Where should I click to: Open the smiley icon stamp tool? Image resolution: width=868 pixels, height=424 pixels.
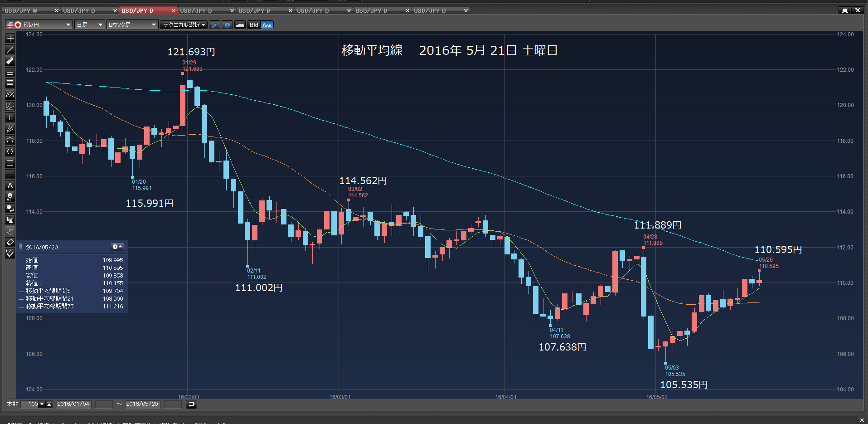point(10,197)
